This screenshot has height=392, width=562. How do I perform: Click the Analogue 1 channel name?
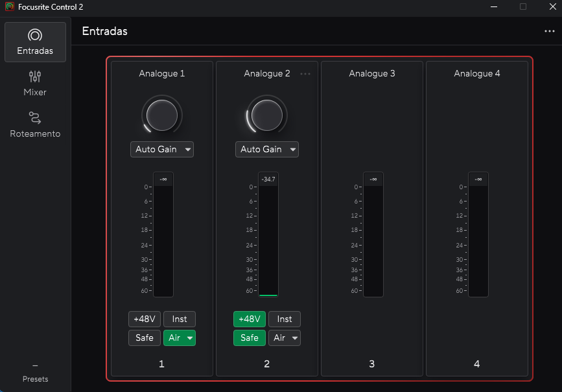tap(162, 73)
